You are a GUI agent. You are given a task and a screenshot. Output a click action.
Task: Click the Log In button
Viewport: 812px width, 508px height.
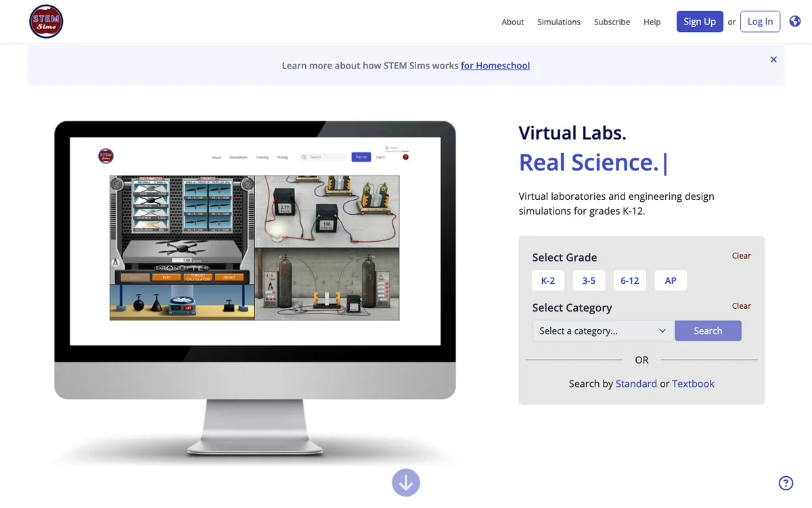[x=761, y=22]
